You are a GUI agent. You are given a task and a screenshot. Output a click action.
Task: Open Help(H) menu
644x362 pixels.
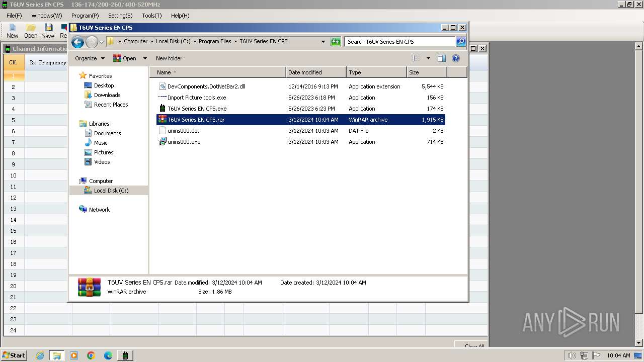coord(180,16)
